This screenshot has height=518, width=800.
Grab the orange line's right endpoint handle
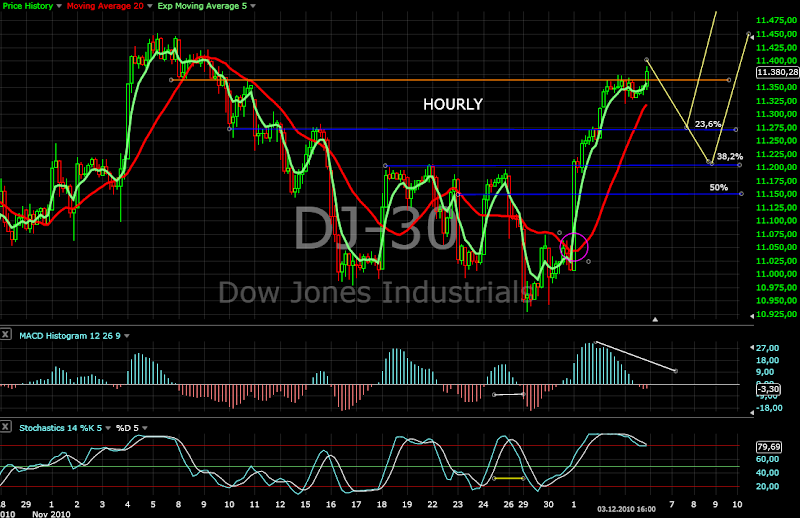(729, 80)
